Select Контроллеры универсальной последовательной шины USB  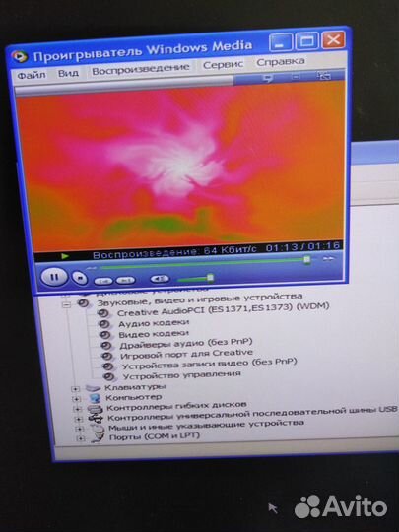coord(252,414)
